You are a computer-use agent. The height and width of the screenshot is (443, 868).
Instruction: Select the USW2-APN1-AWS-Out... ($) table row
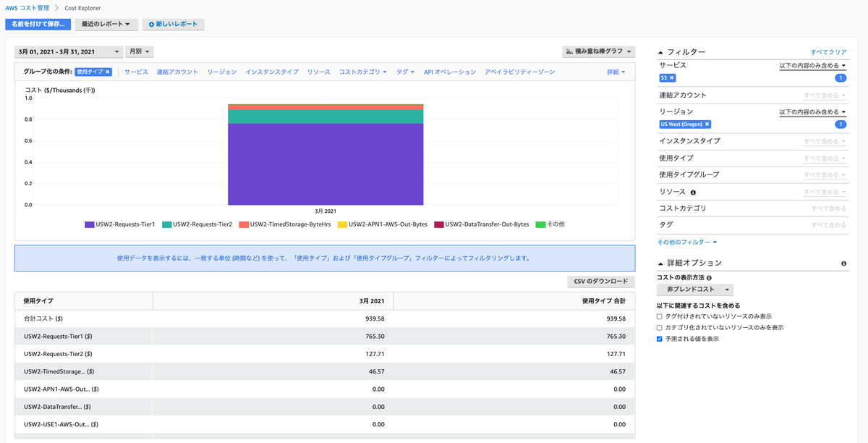pos(325,389)
